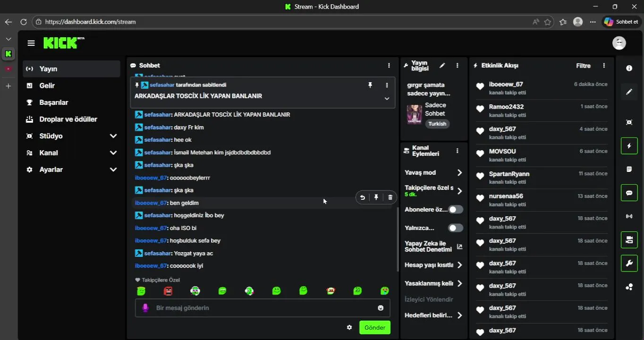Click the purple microphone icon in the message box
This screenshot has height=340, width=644.
pos(145,308)
